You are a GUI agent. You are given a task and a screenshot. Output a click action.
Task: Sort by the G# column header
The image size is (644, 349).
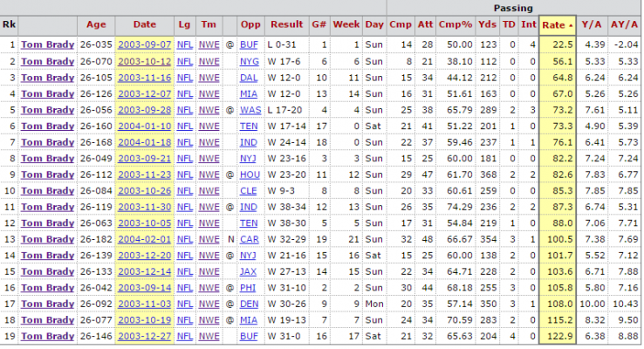(x=319, y=24)
